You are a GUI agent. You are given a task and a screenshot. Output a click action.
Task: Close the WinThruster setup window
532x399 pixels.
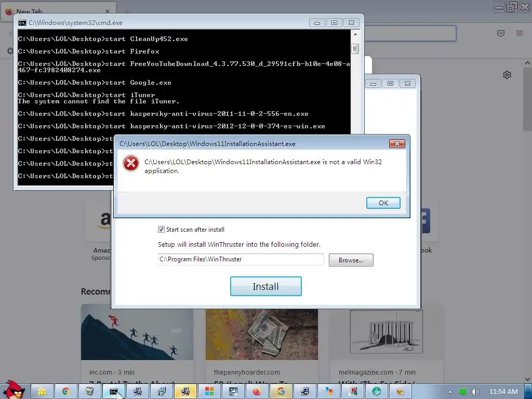[407, 84]
